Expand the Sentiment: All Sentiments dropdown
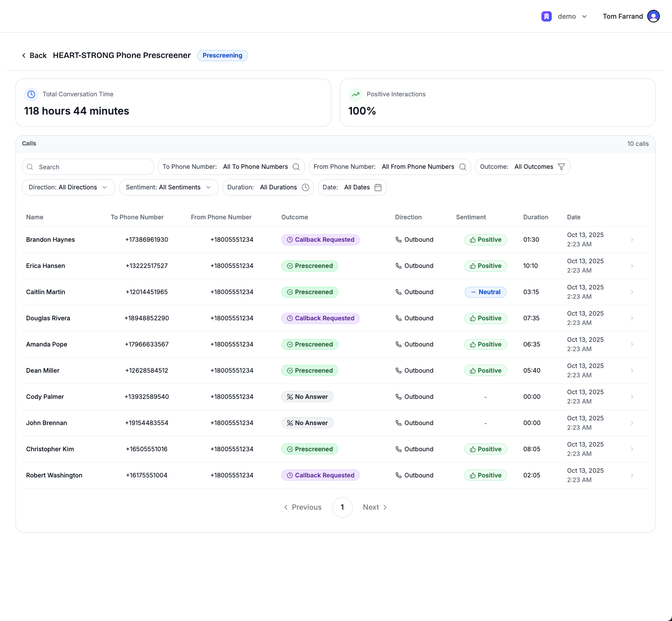Viewport: 672px width, 621px height. click(168, 188)
